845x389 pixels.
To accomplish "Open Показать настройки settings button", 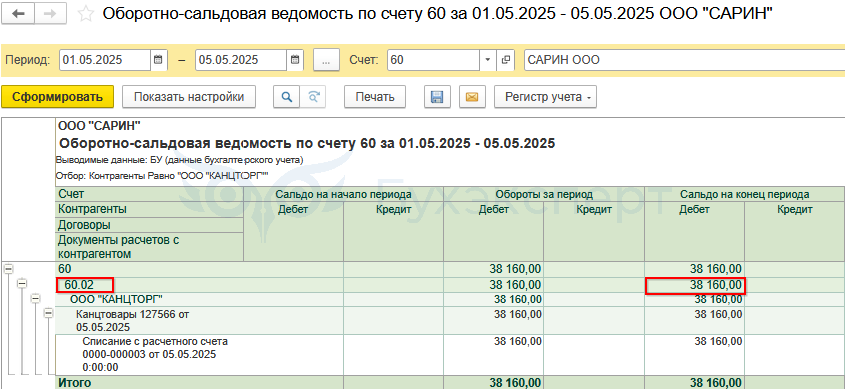I will (x=189, y=97).
